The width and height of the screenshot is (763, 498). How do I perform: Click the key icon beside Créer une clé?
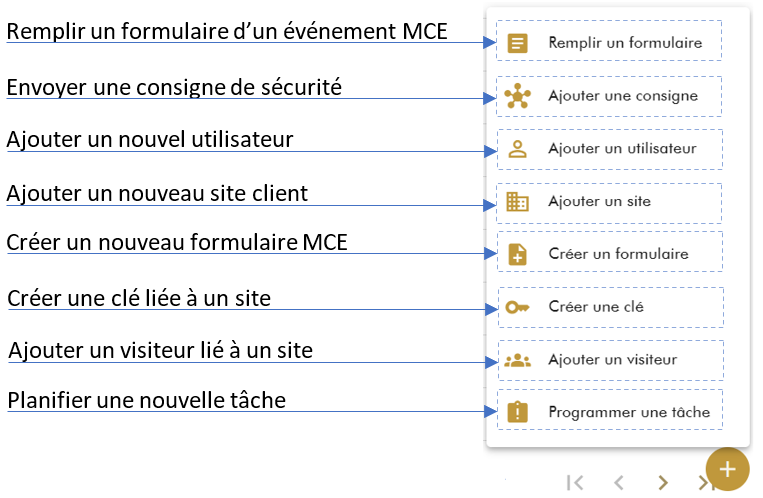click(x=517, y=307)
